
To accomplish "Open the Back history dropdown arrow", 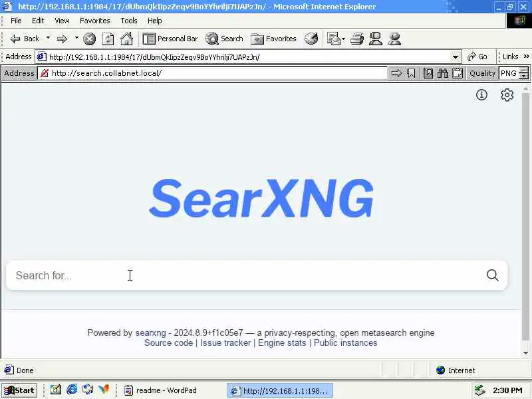I will (48, 38).
